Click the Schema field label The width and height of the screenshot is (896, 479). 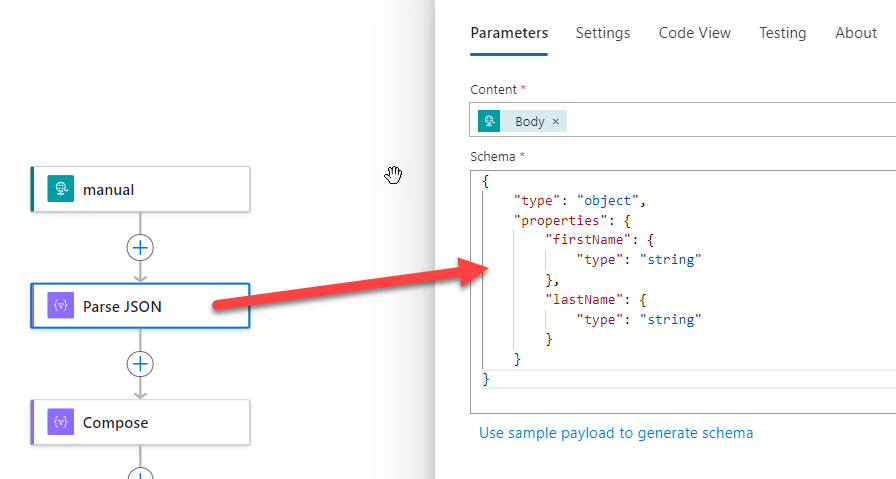click(x=493, y=157)
